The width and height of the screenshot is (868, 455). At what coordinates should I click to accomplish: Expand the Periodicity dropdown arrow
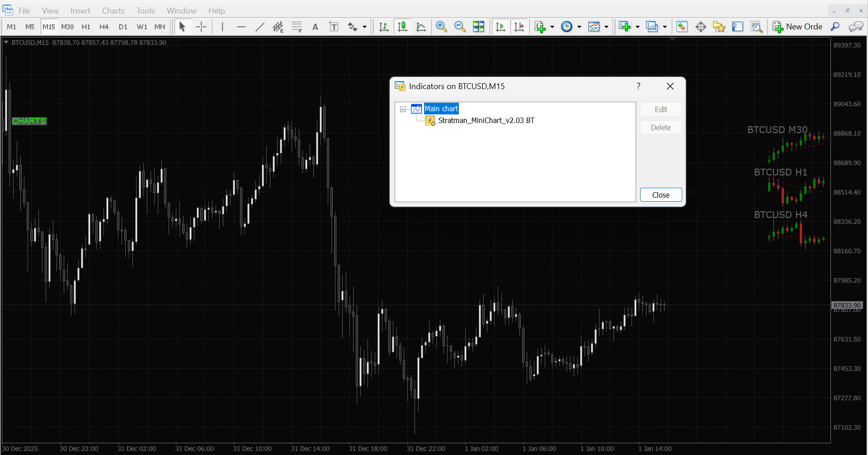(579, 27)
